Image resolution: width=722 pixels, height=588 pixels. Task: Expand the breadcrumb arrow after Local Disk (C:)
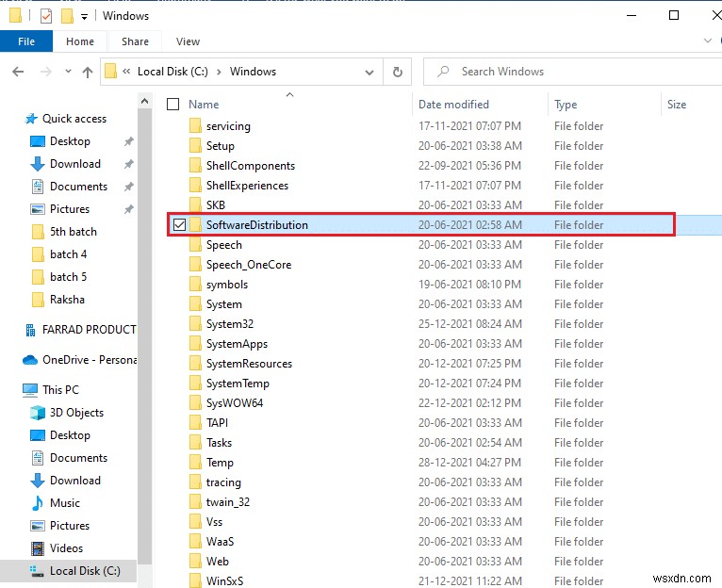[x=220, y=72]
